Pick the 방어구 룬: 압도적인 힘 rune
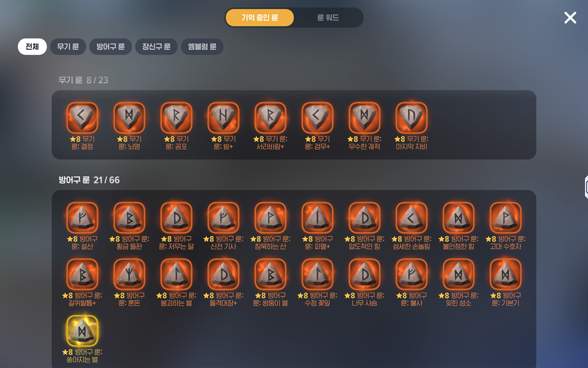This screenshot has height=368, width=588. [x=365, y=218]
